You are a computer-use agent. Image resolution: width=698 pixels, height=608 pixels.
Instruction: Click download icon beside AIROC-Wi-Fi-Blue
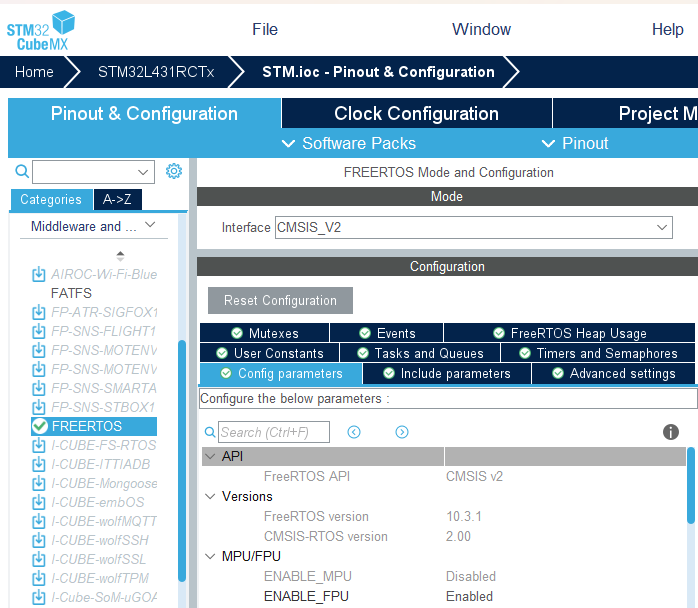tap(39, 274)
